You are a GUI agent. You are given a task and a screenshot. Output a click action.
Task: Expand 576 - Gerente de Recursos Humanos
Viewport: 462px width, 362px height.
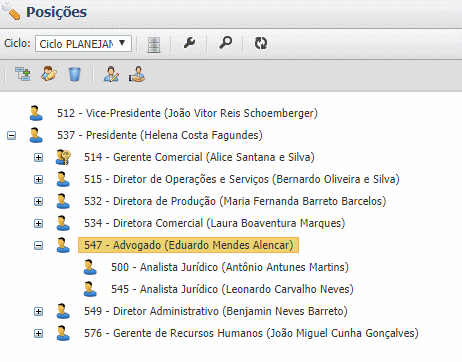[38, 334]
